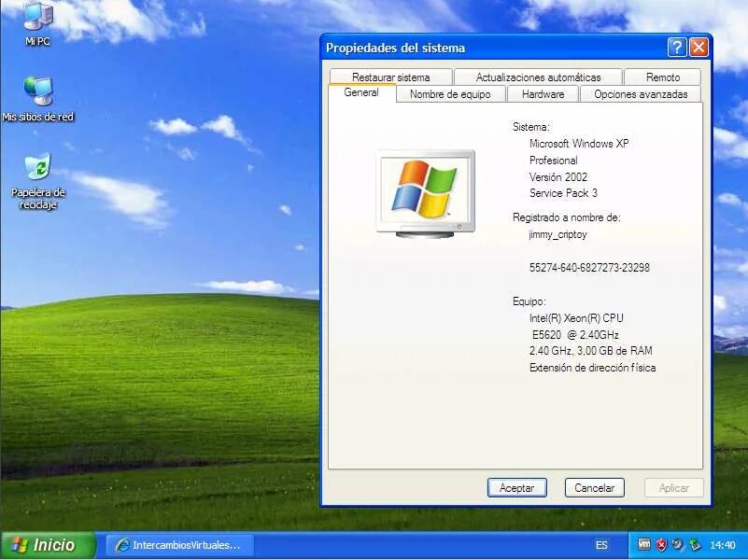
Task: Open the Mi PC desktop icon
Action: (37, 24)
